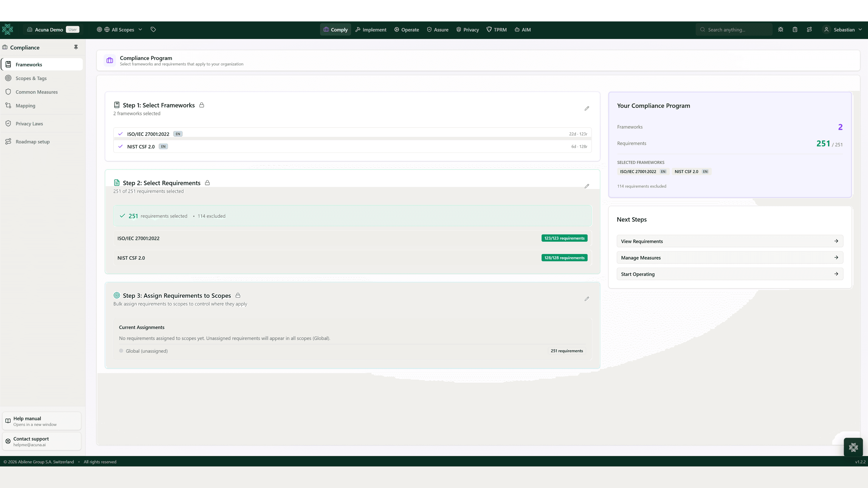
Task: Open the roadmap icon beside the clipboard icon
Action: click(x=809, y=30)
